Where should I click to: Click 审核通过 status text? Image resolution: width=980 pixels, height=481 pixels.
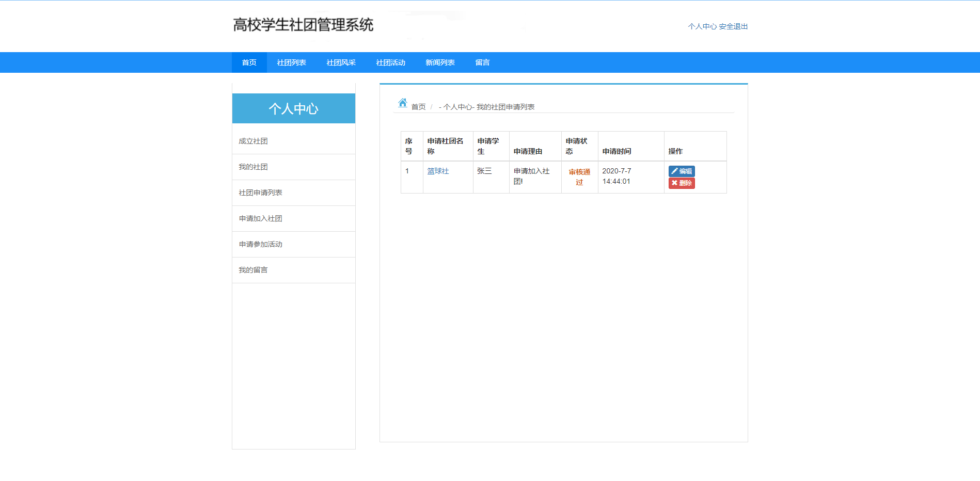click(579, 177)
